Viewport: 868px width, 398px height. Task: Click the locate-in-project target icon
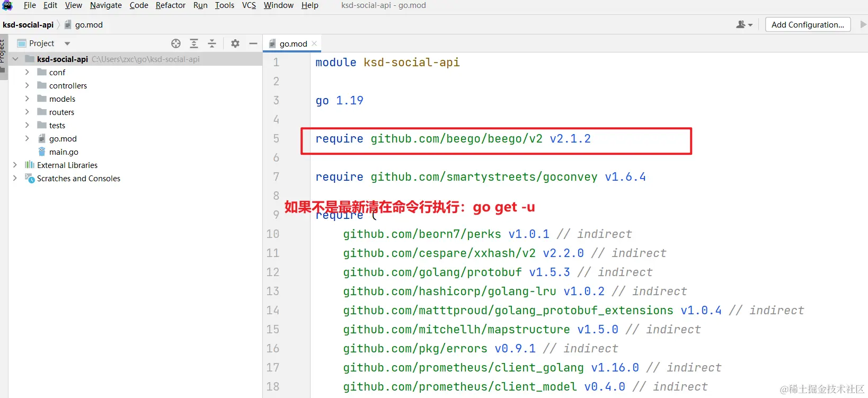coord(176,43)
